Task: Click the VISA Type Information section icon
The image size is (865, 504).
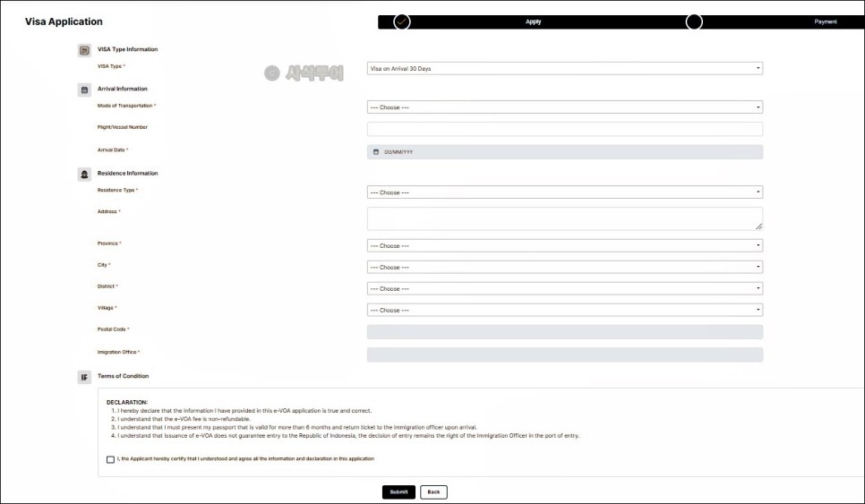Action: pyautogui.click(x=84, y=50)
